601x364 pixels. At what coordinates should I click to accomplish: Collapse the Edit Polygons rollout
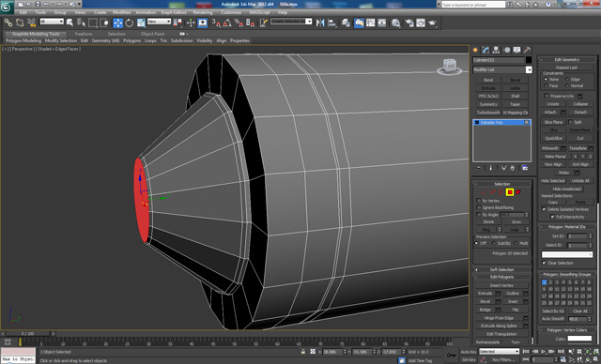coord(501,277)
